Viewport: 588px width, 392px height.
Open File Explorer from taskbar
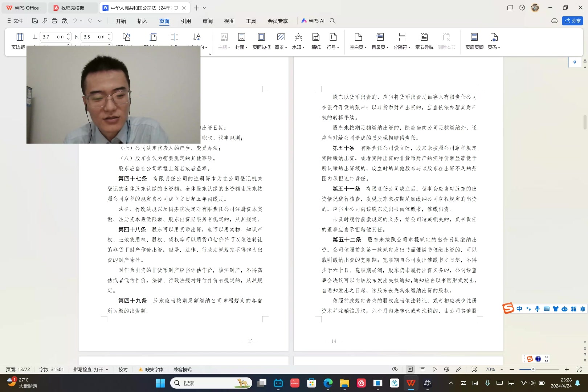coord(344,383)
